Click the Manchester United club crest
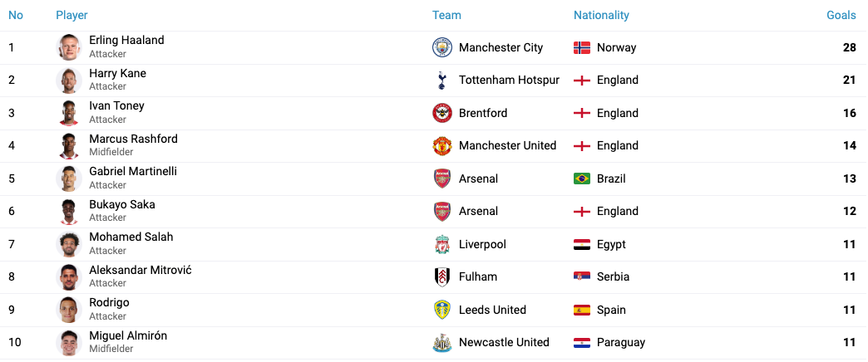This screenshot has height=362, width=868. coord(441,146)
